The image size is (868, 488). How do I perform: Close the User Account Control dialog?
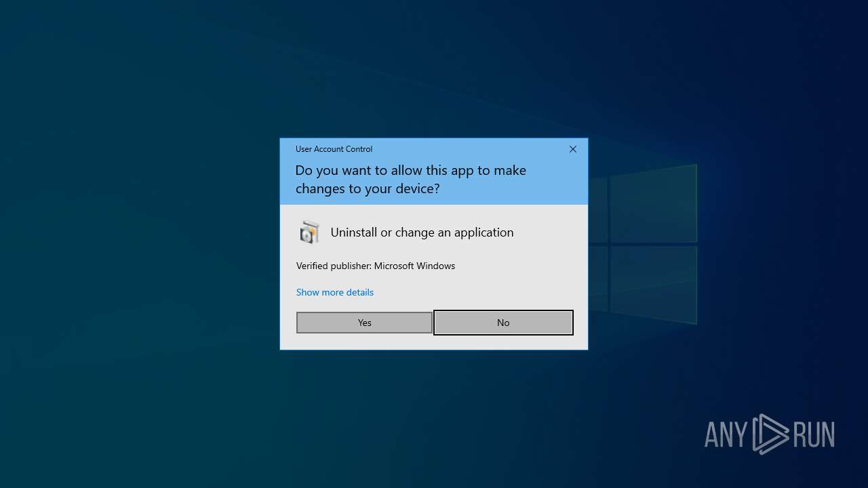click(573, 149)
